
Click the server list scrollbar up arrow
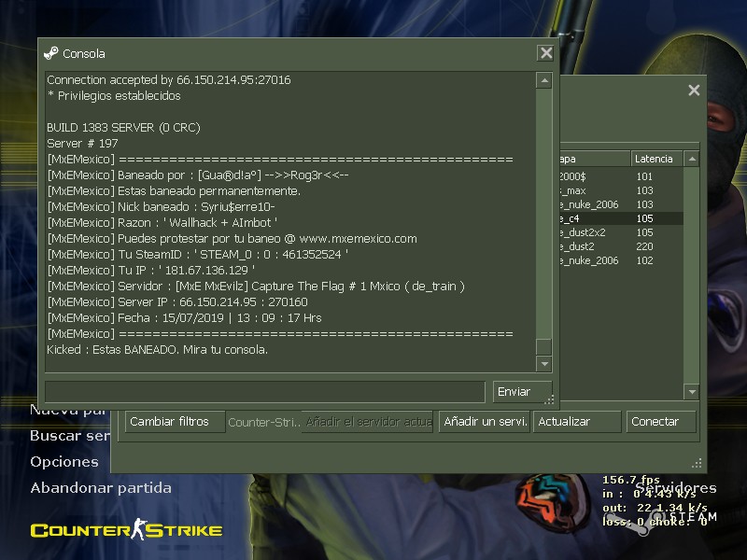pos(692,159)
